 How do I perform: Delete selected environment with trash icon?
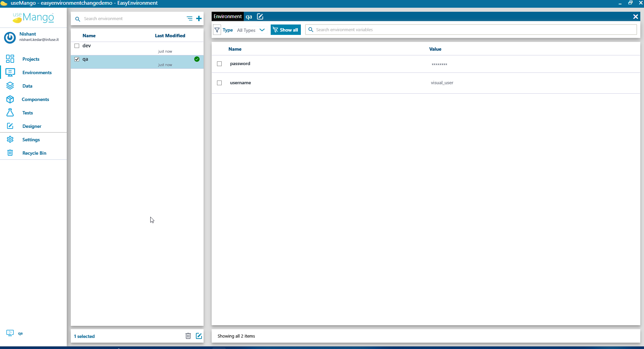tap(188, 336)
